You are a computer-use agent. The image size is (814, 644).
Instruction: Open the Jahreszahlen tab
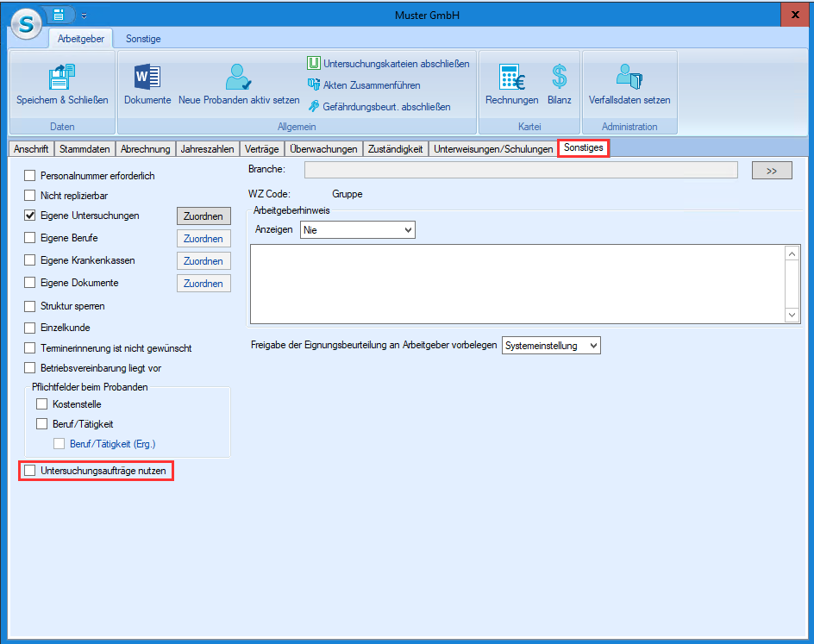pyautogui.click(x=207, y=149)
